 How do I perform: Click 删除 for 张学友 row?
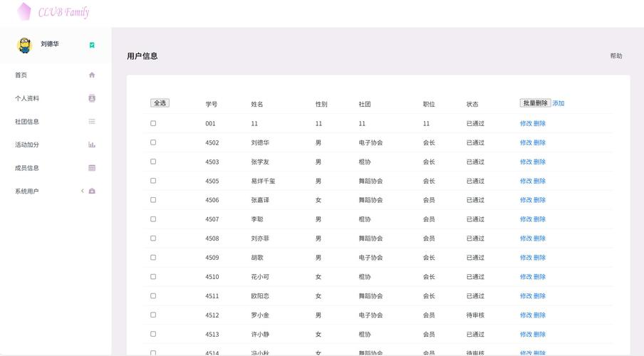click(x=539, y=162)
